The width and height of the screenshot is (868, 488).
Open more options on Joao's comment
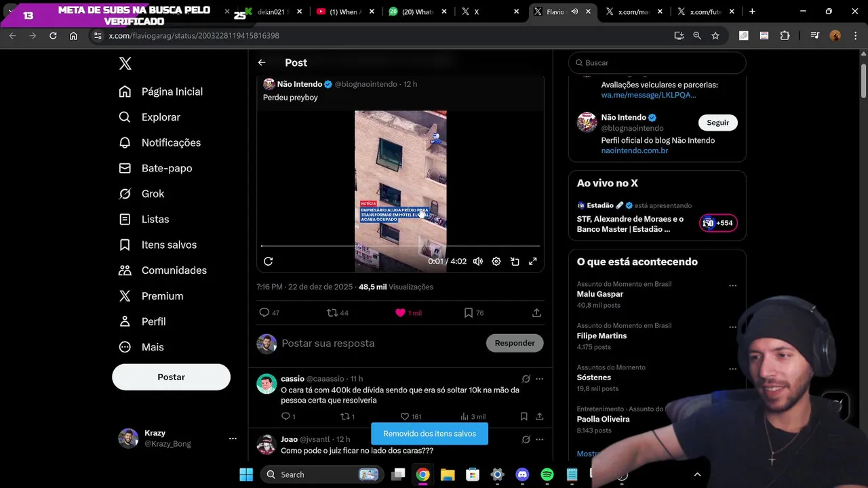pyautogui.click(x=540, y=439)
